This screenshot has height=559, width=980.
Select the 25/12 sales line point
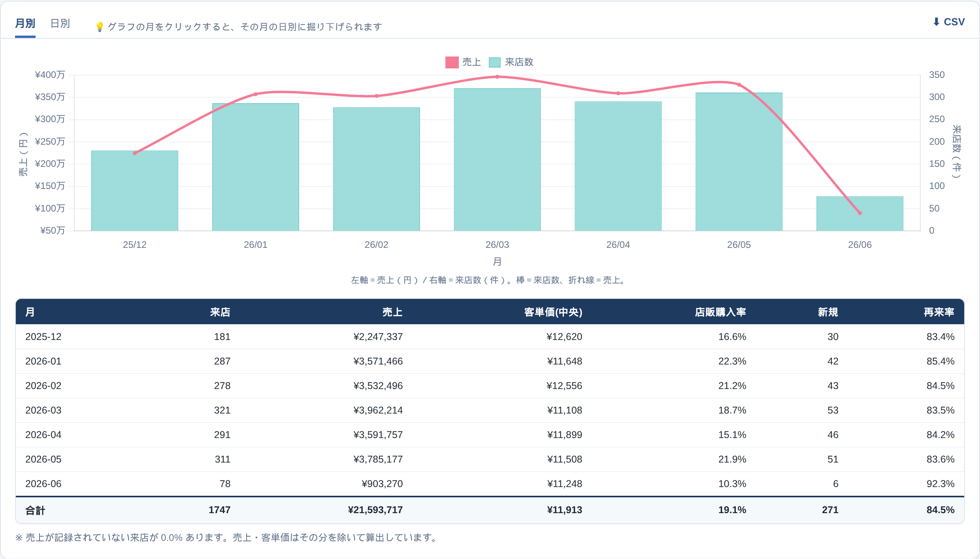pos(135,153)
